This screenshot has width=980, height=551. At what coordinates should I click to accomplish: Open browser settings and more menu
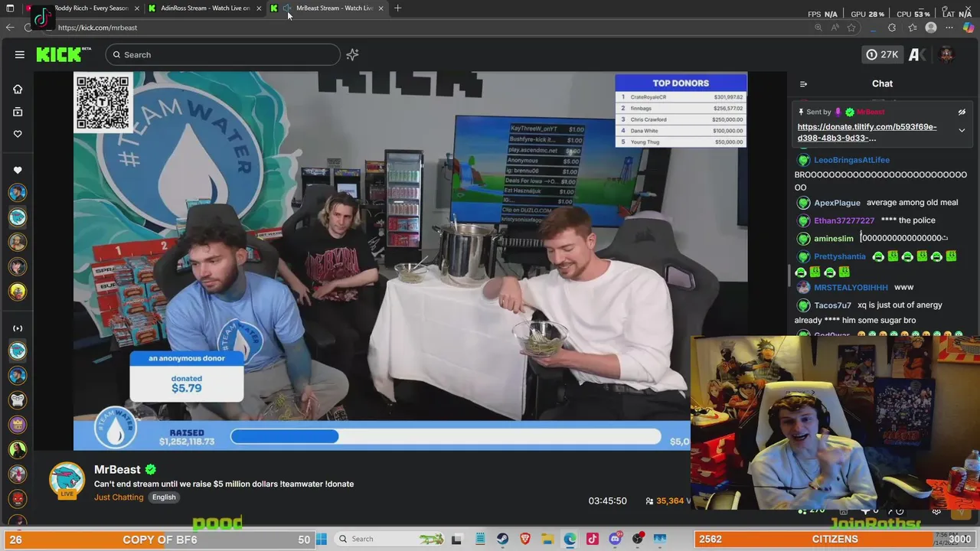pos(949,28)
